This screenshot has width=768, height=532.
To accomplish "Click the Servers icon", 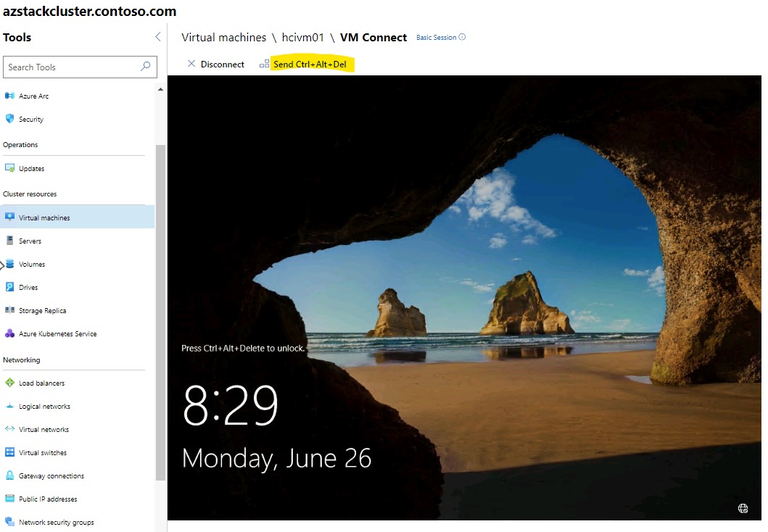I will click(9, 241).
